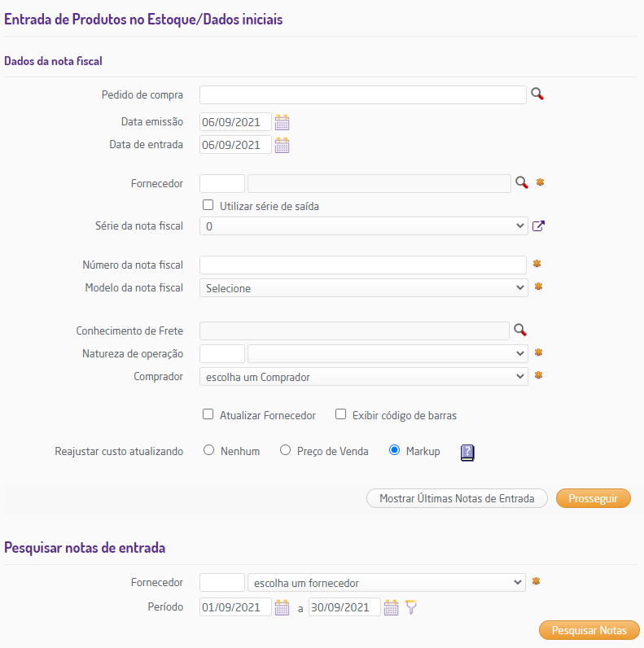
Task: Expand the escolha um fornecedor dropdown
Action: click(387, 582)
